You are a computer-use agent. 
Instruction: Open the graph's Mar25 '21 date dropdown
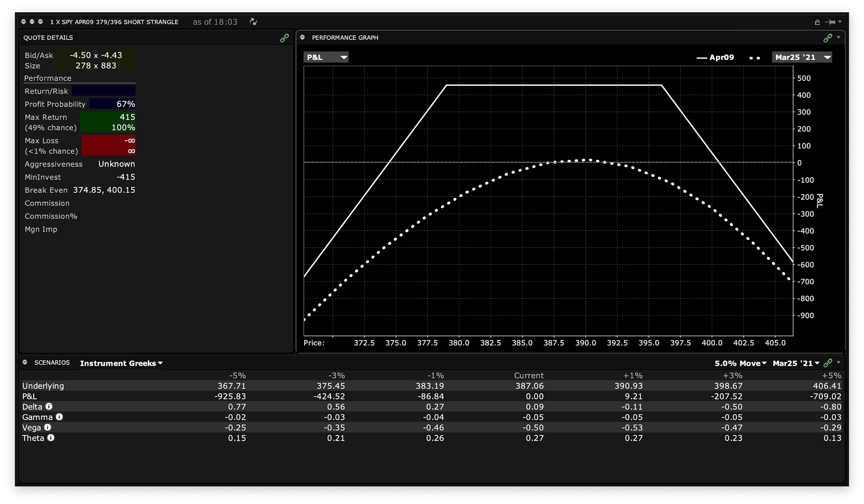(x=802, y=57)
